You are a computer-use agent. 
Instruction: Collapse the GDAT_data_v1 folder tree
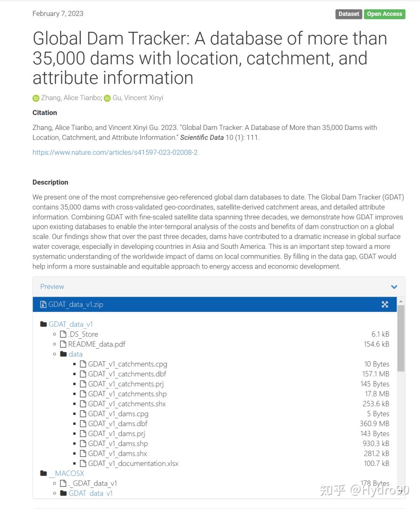43,324
